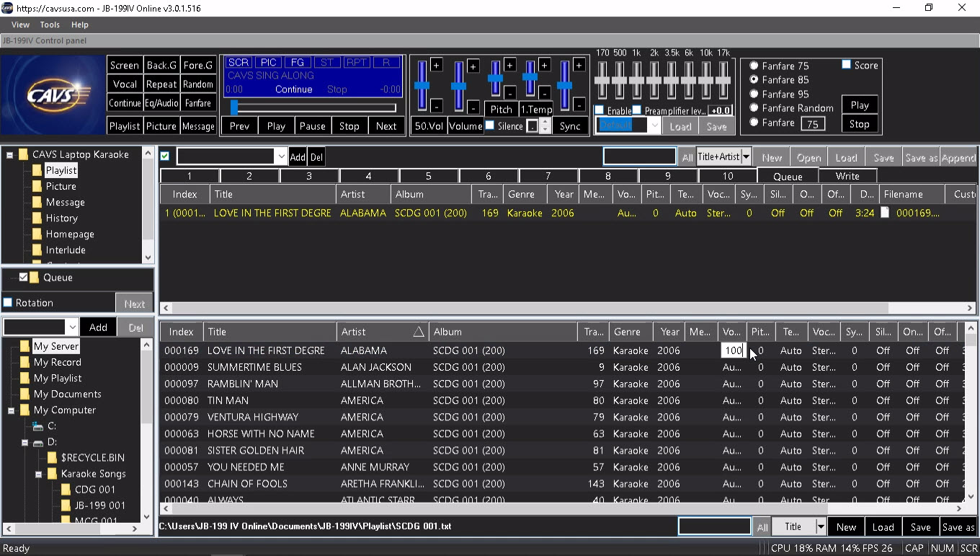Click the Fanfare custom value box showing 75
Image resolution: width=980 pixels, height=556 pixels.
(x=813, y=123)
